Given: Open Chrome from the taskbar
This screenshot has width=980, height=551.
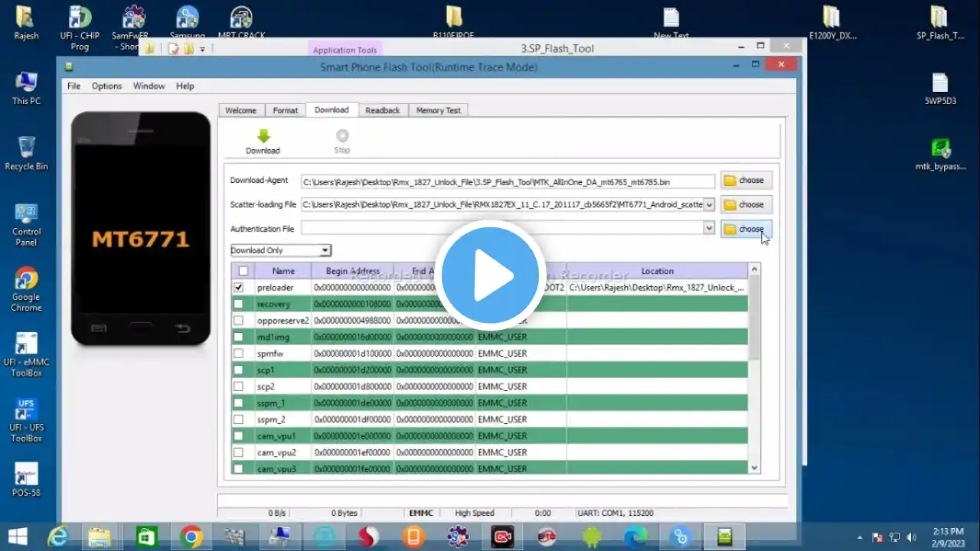Looking at the screenshot, I should point(191,537).
